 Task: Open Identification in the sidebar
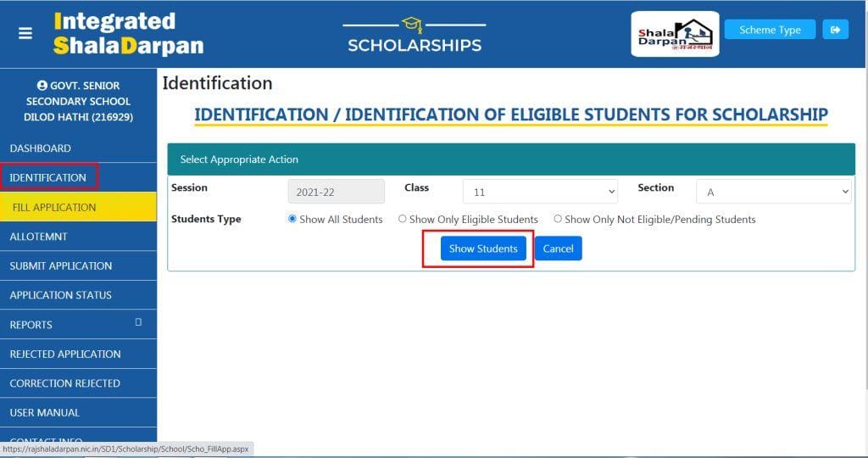click(x=48, y=177)
